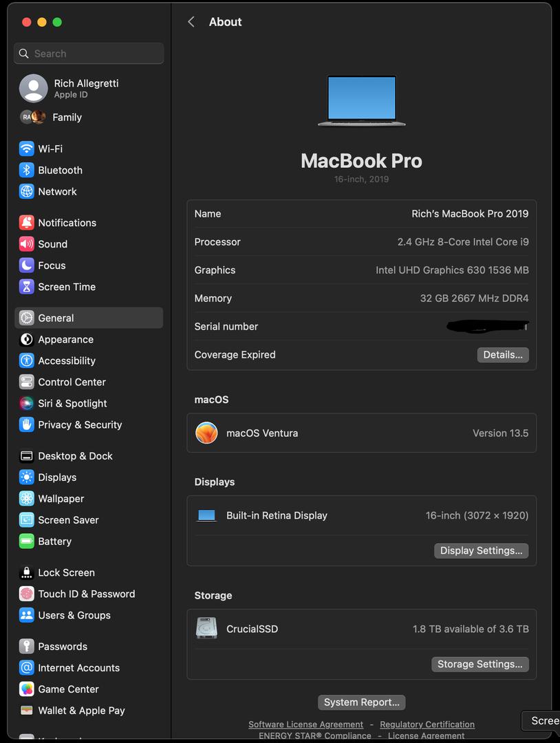Click the Notifications bell icon

pyautogui.click(x=27, y=223)
